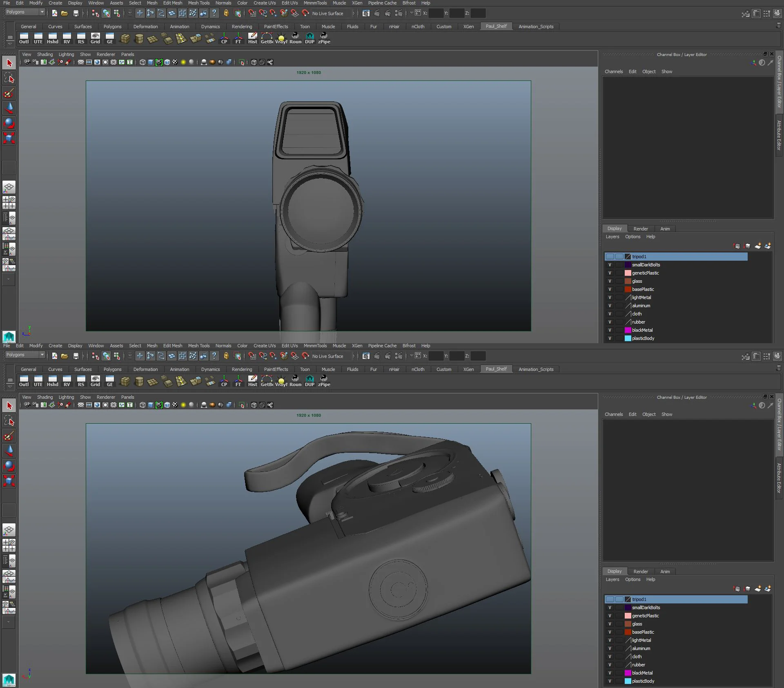Click the cyan plasticBody color swatch in upper layer list
The height and width of the screenshot is (688, 784).
628,338
